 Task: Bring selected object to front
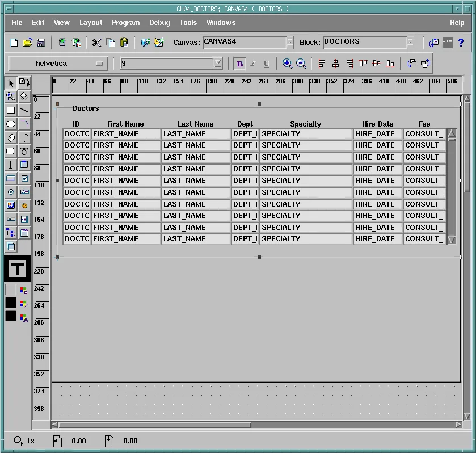(412, 64)
